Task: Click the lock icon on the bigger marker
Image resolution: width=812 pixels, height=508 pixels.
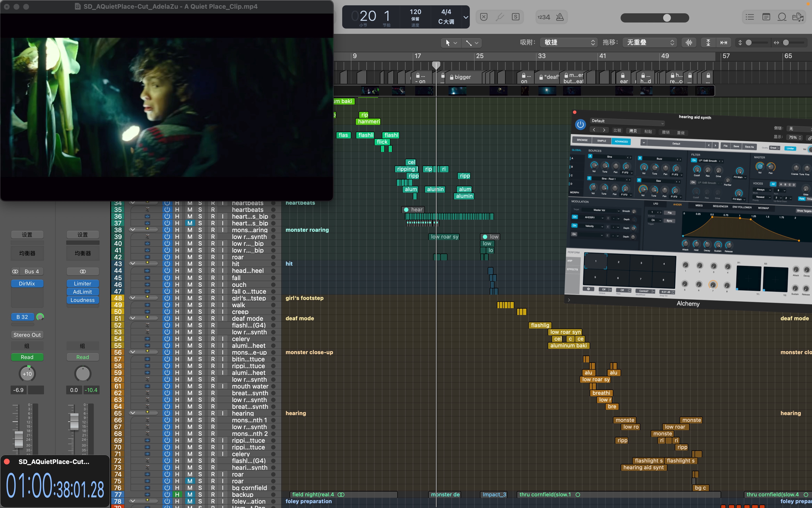Action: [452, 77]
